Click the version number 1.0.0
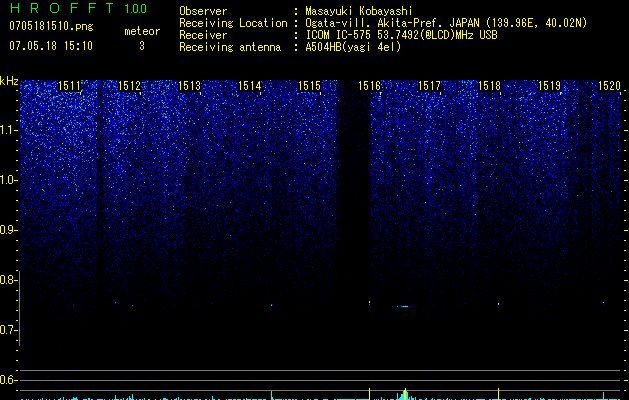629x400 pixels. 135,8
